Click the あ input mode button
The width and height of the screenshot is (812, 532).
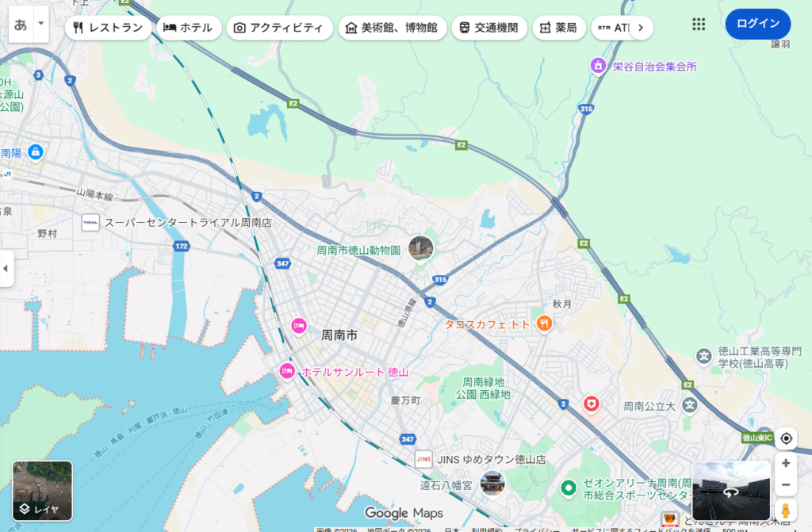coord(21,25)
